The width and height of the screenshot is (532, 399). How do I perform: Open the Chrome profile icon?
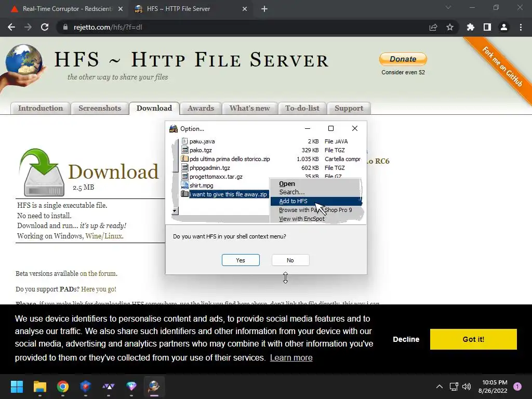504,27
